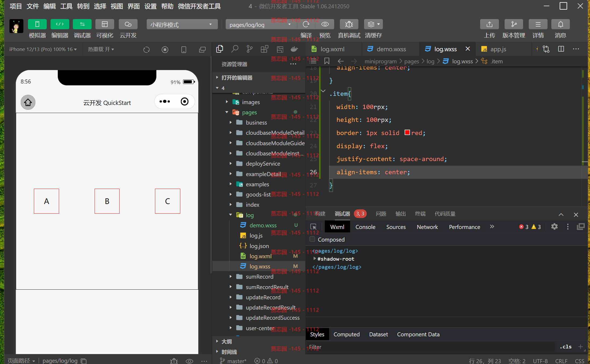Open the Console devtools tab
This screenshot has height=364, width=590.
point(365,227)
